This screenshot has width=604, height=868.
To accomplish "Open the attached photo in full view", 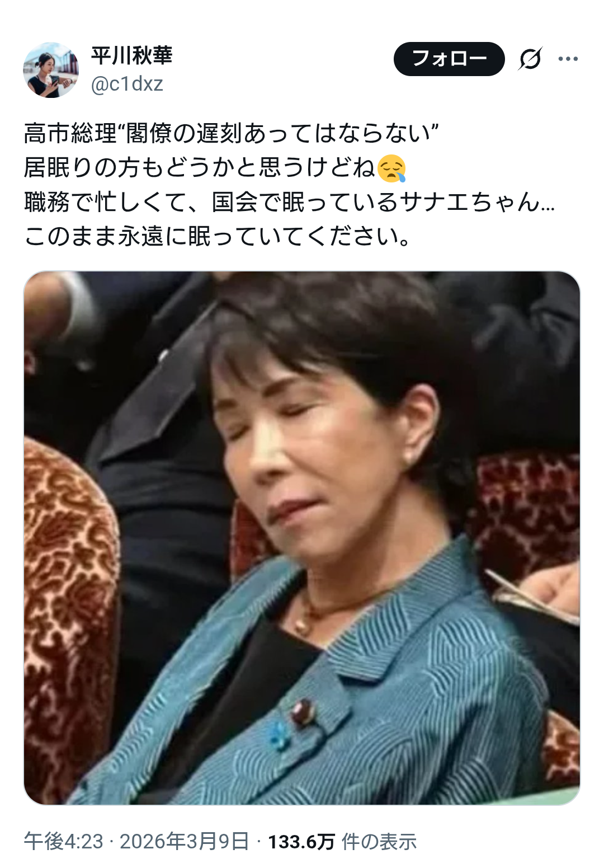I will click(302, 538).
